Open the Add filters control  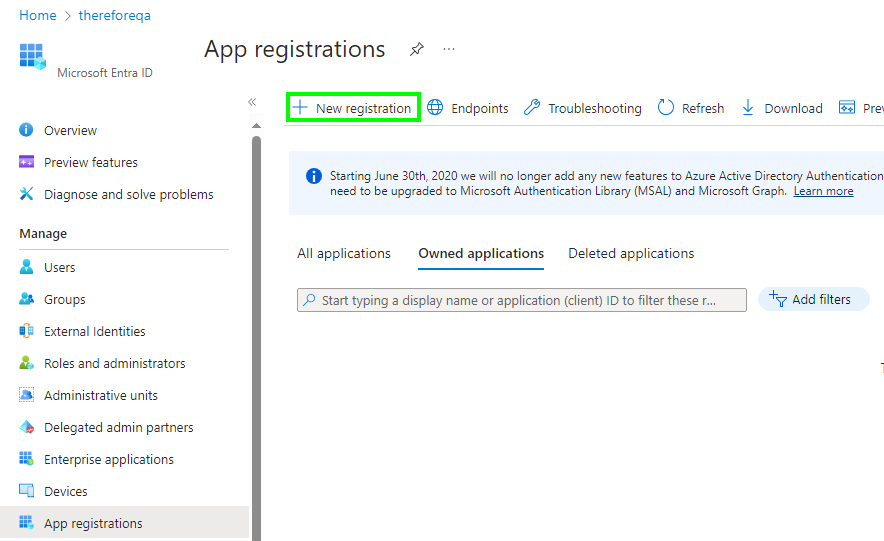click(x=813, y=299)
